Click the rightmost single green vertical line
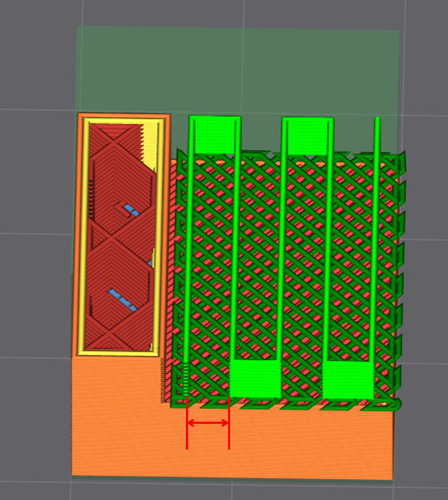Viewport: 448px width, 500px height. coord(375,239)
